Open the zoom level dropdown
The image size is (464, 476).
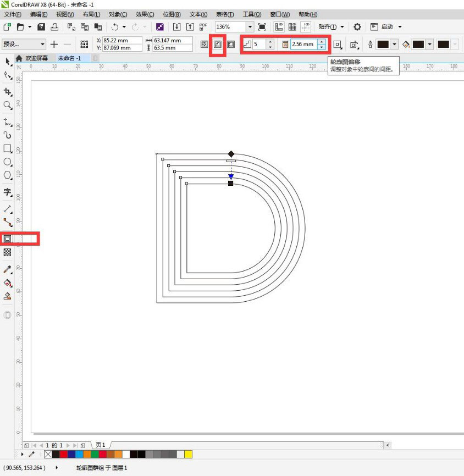250,26
